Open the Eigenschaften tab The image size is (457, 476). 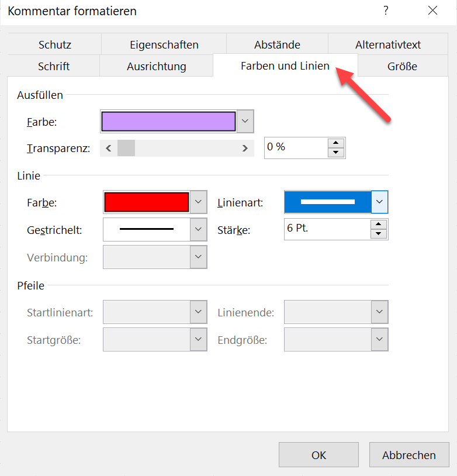(x=164, y=44)
